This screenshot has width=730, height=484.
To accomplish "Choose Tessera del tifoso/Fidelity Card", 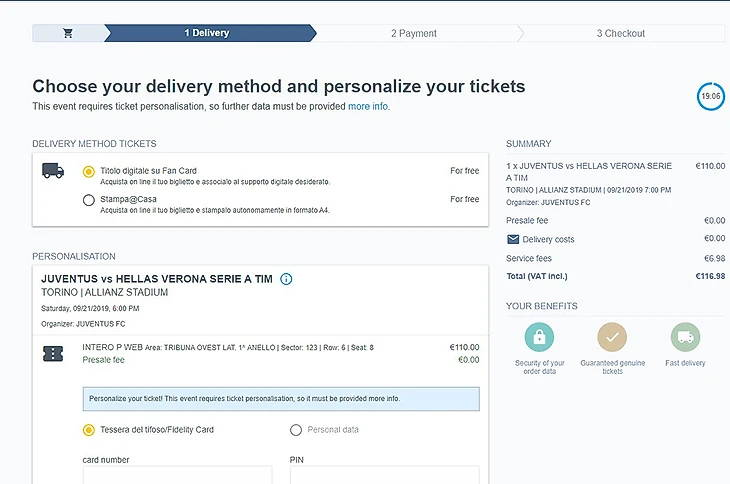I will click(89, 430).
